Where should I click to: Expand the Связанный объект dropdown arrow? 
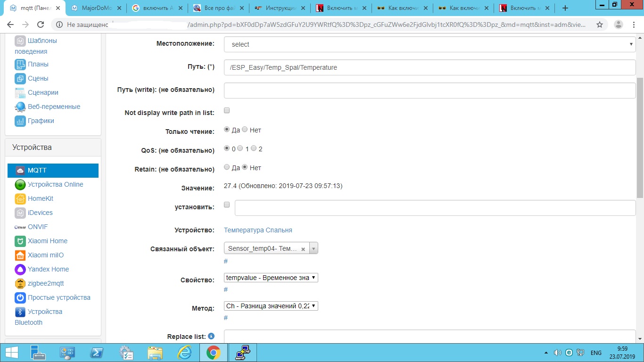314,248
